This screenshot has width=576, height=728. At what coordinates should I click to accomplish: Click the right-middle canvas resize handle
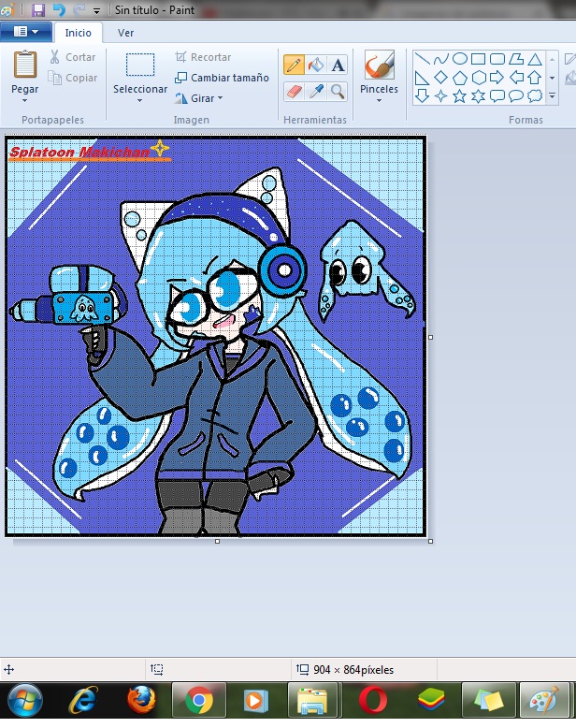(431, 338)
